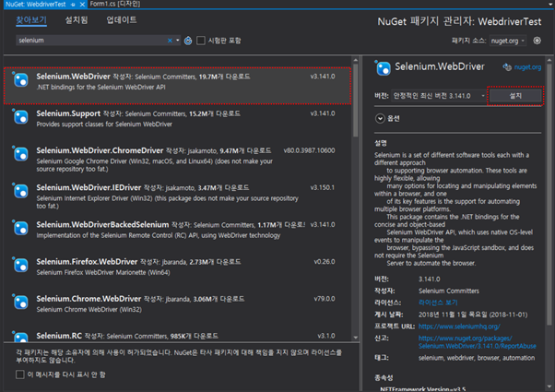Click version v79.0.0 of Chrome.WebDriver
The width and height of the screenshot is (555, 392).
click(325, 299)
